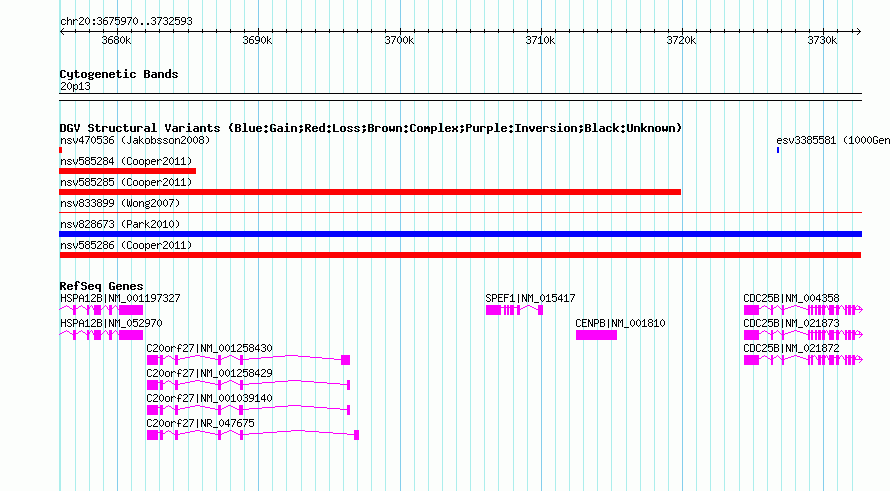Click the 3700k ruler tick label
Image resolution: width=890 pixels, height=491 pixels.
pyautogui.click(x=399, y=40)
